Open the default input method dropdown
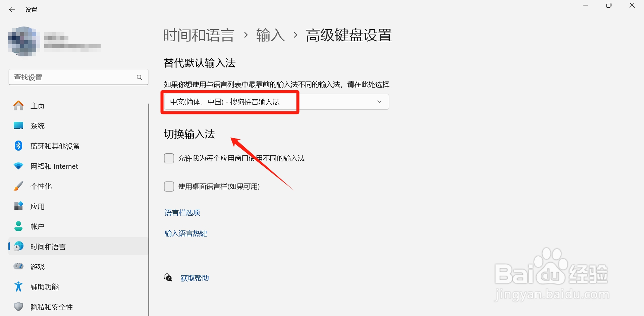 tap(379, 101)
